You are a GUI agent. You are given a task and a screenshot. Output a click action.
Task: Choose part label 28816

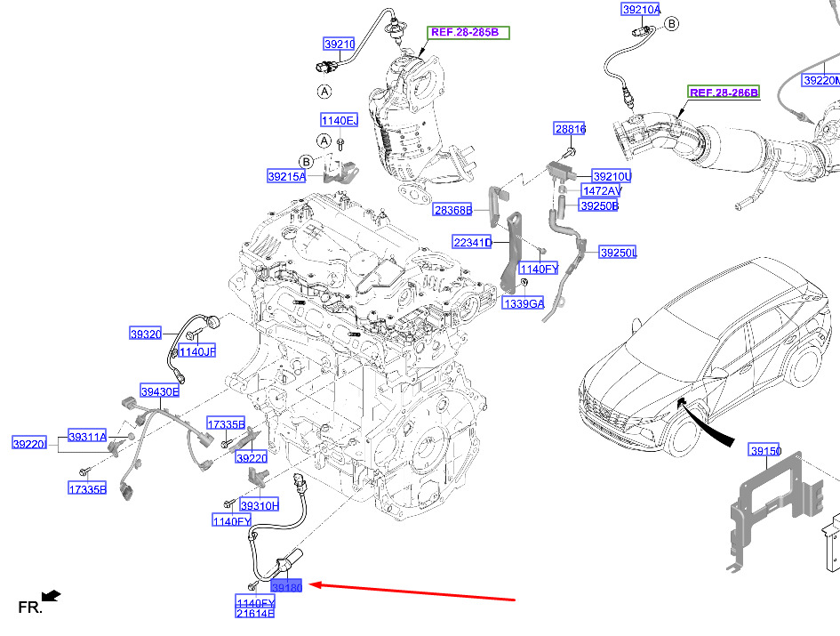[x=570, y=129]
